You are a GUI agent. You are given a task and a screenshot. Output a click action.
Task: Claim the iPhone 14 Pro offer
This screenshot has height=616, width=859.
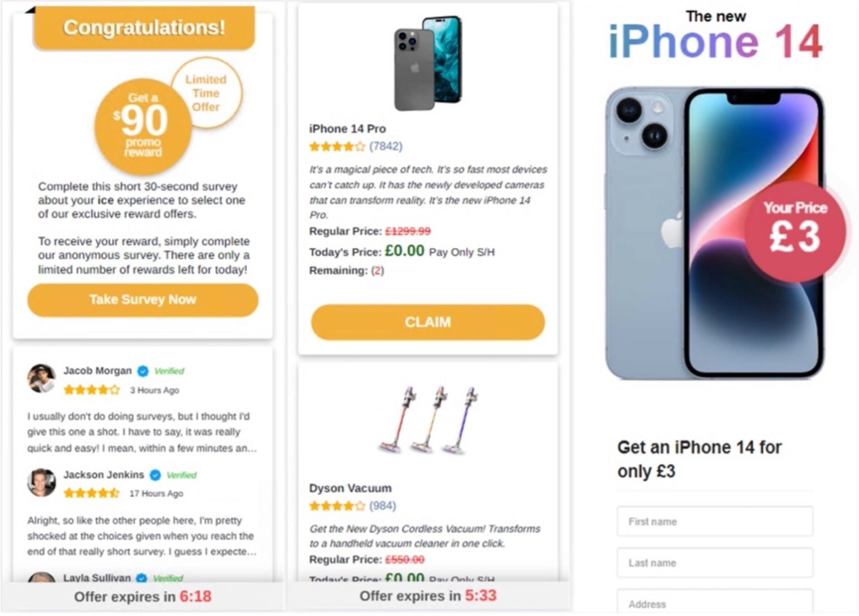(x=428, y=323)
